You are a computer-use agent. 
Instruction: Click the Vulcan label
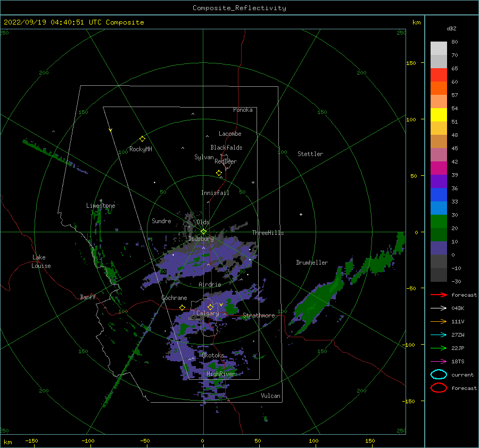(271, 396)
